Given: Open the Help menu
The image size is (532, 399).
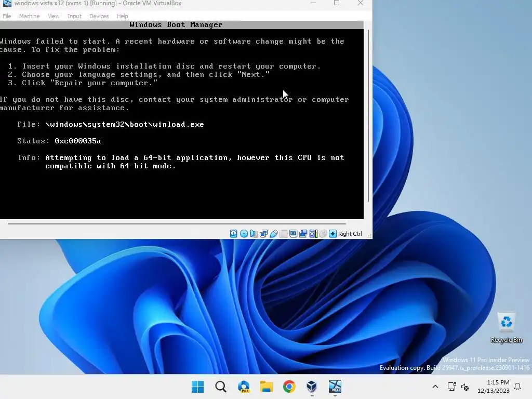Looking at the screenshot, I should (x=122, y=16).
